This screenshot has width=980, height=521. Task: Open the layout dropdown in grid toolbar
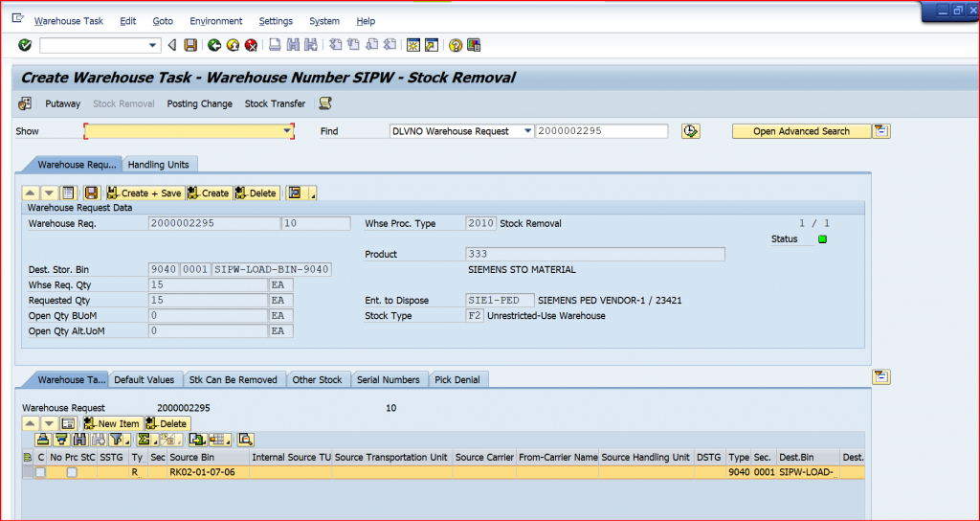[x=220, y=440]
